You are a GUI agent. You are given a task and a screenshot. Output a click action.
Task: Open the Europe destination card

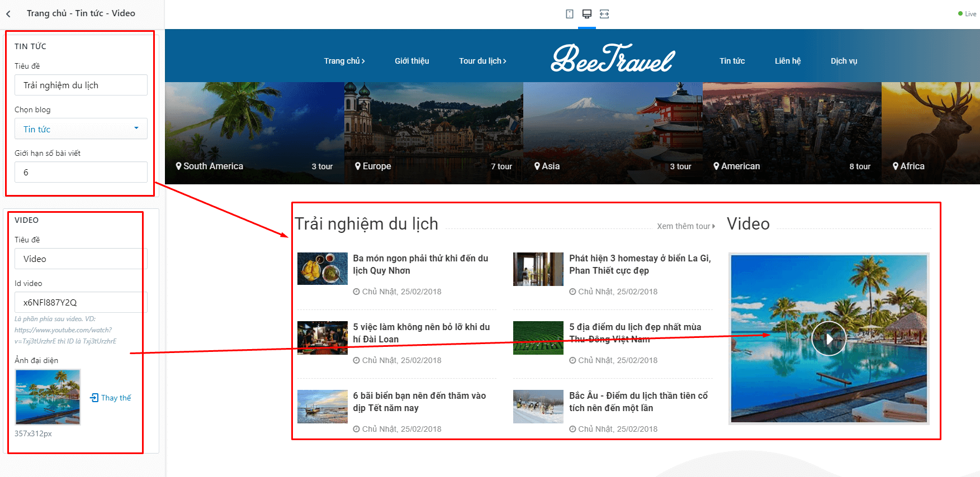point(434,133)
